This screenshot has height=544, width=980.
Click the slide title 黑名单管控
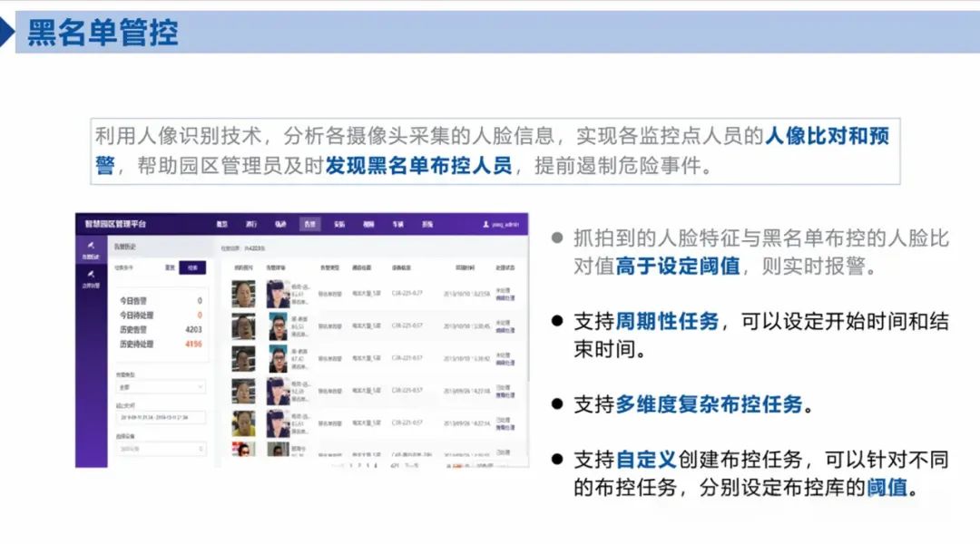[x=103, y=33]
